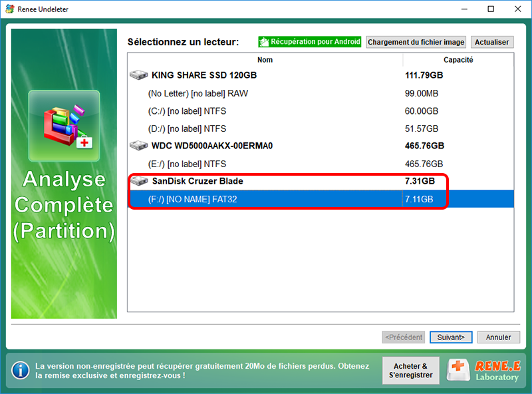Click Chargement du fichier image button
The image size is (532, 394).
[x=416, y=42]
